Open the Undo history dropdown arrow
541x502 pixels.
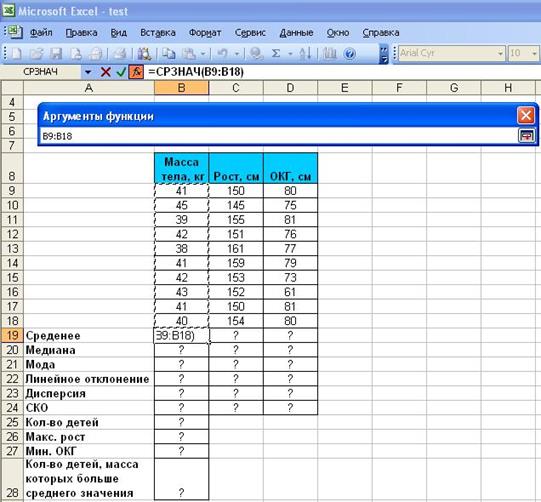pos(237,54)
